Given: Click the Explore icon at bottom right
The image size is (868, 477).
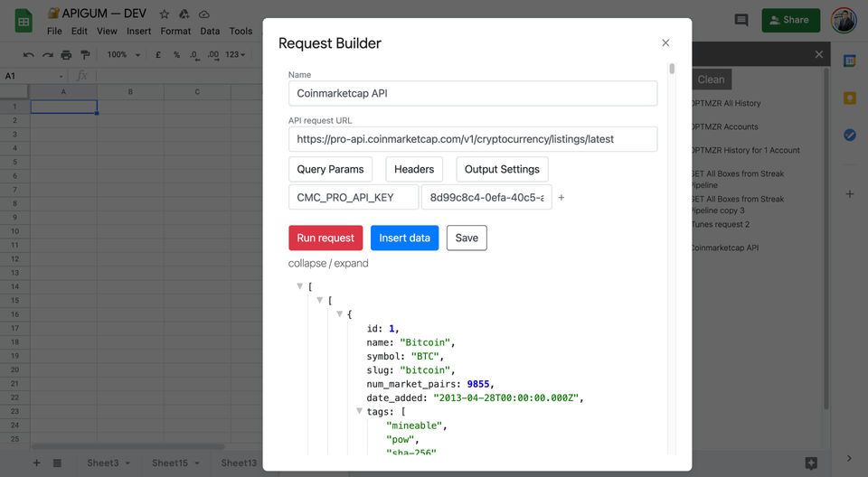Looking at the screenshot, I should click(x=811, y=463).
